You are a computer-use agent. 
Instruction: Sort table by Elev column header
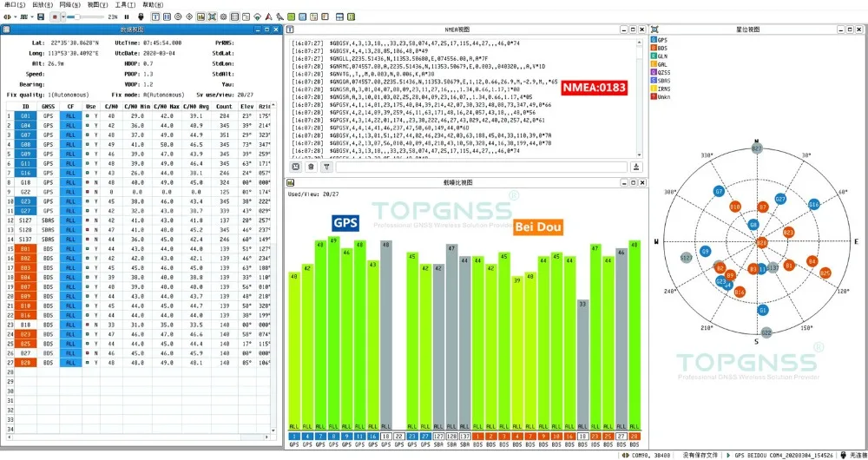247,106
